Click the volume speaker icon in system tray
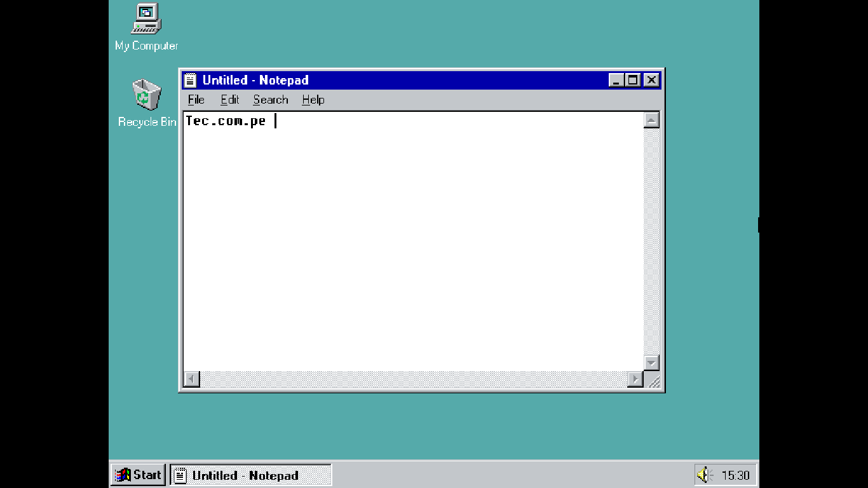The width and height of the screenshot is (868, 488). pos(704,475)
